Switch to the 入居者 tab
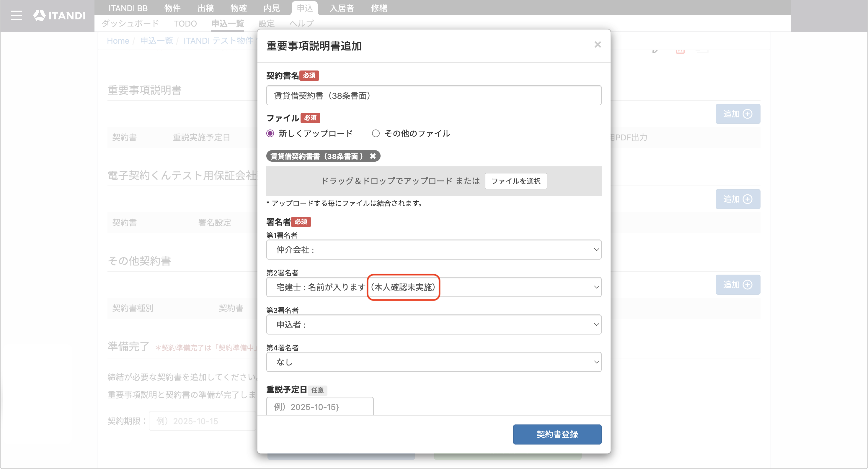This screenshot has height=469, width=868. point(342,8)
